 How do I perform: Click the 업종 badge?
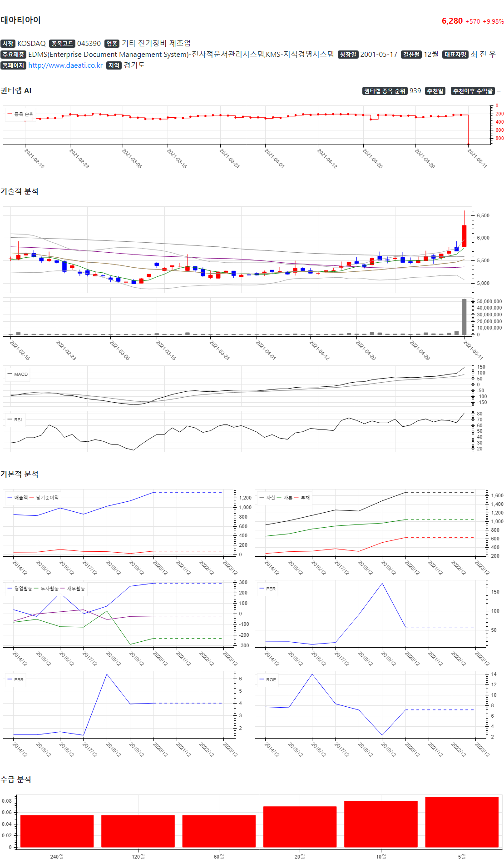[x=112, y=44]
